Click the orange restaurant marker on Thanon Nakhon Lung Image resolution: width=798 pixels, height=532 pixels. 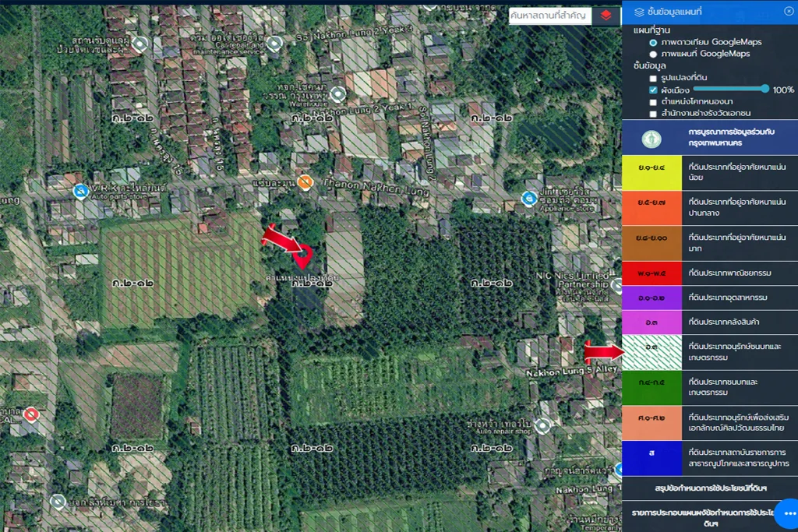[x=305, y=182]
